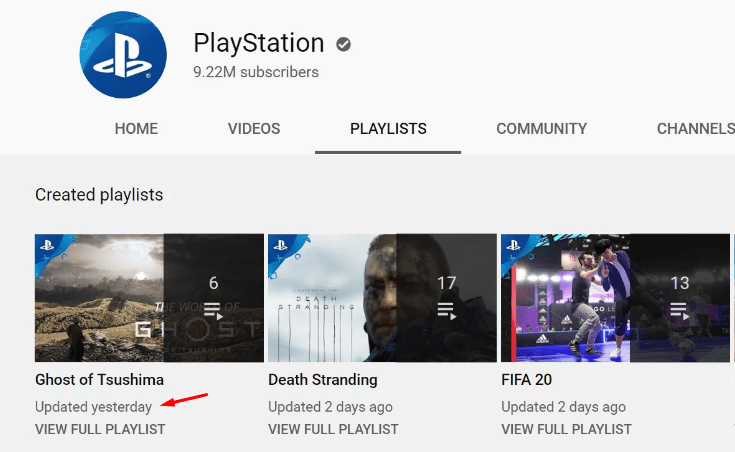This screenshot has height=452, width=735.
Task: Open the Death Stranding playlist thumbnail
Action: coord(332,297)
